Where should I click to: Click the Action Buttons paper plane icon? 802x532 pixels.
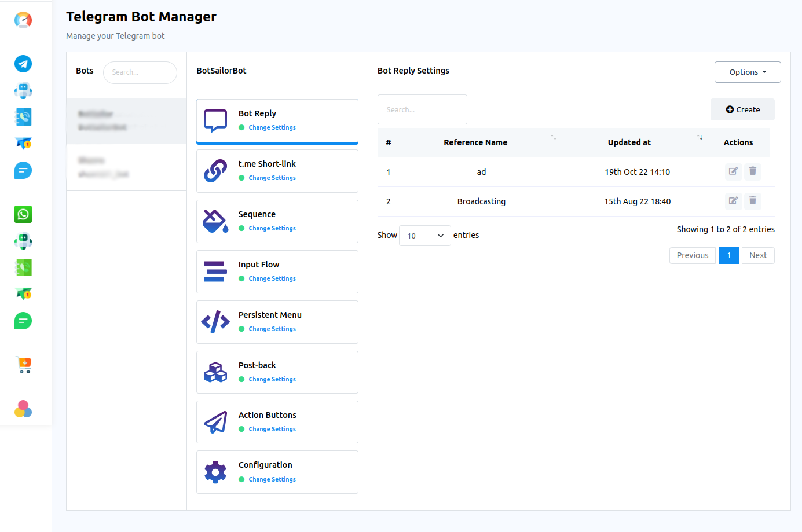tap(215, 422)
